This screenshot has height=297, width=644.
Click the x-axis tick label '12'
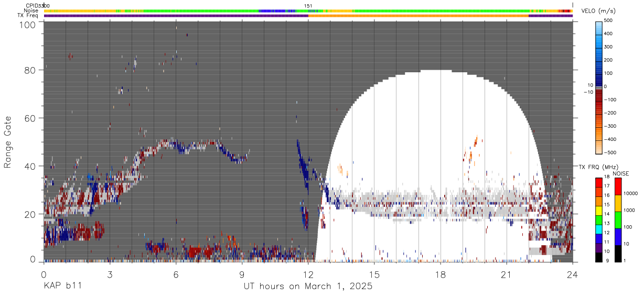coord(308,274)
